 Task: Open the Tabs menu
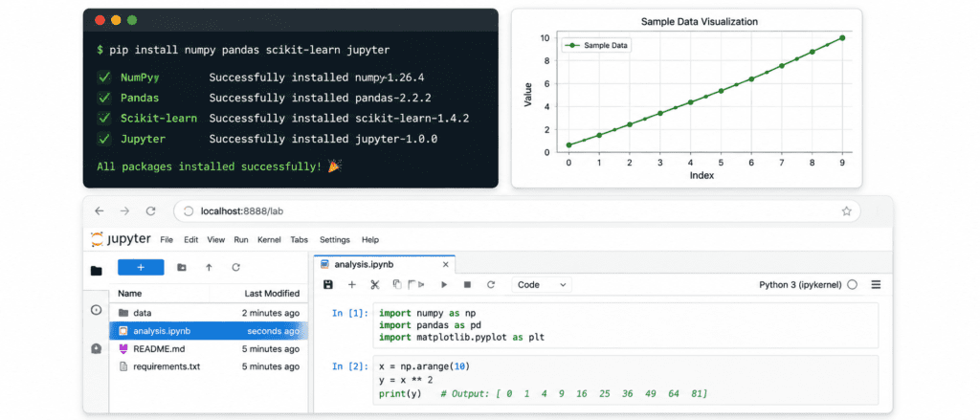pos(300,239)
